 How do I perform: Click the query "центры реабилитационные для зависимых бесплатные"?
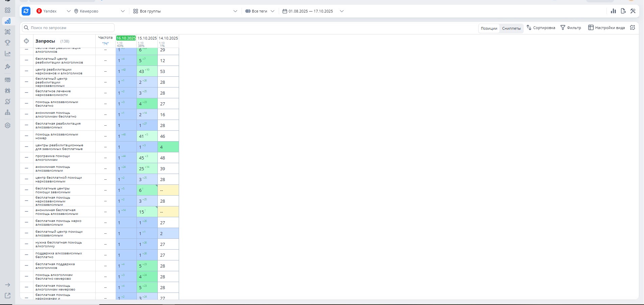[59, 147]
